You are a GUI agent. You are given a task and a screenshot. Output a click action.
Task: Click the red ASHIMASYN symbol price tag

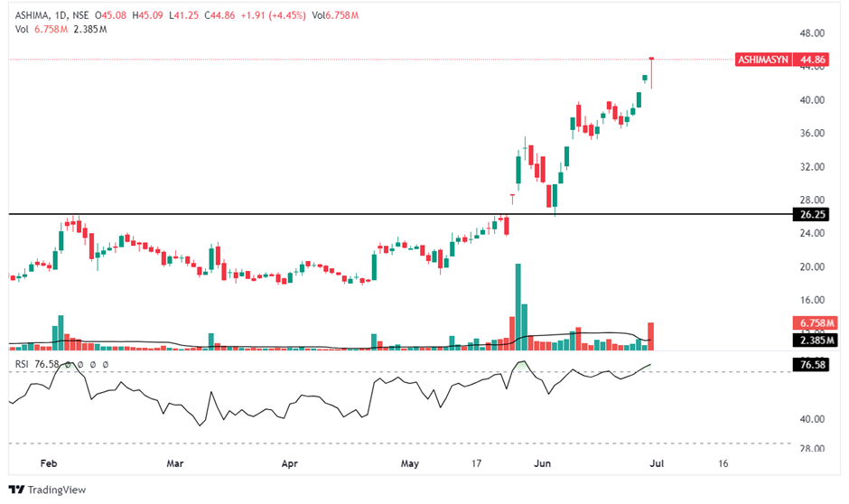(763, 60)
